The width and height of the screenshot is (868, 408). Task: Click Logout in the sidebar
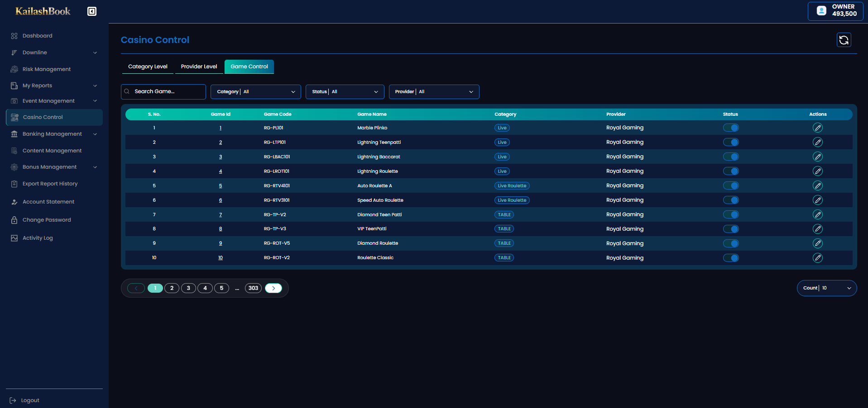tap(30, 400)
